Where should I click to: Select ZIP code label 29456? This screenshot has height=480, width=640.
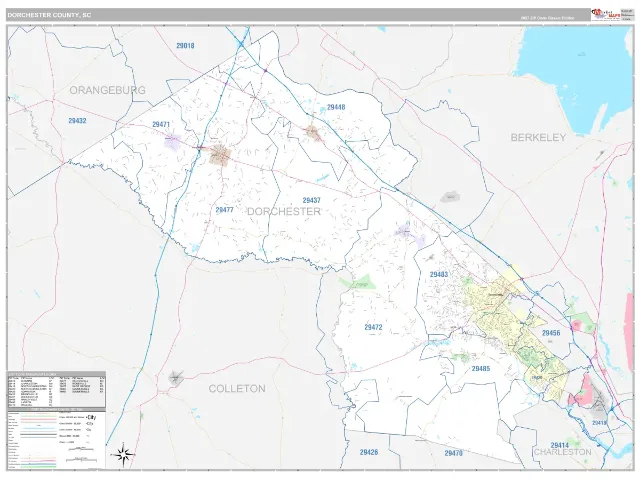tap(551, 333)
